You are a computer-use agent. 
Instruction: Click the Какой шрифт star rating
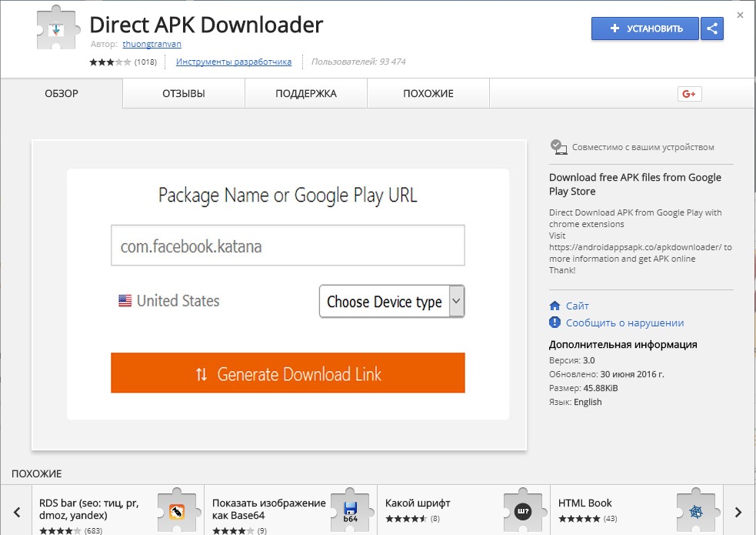(x=406, y=519)
